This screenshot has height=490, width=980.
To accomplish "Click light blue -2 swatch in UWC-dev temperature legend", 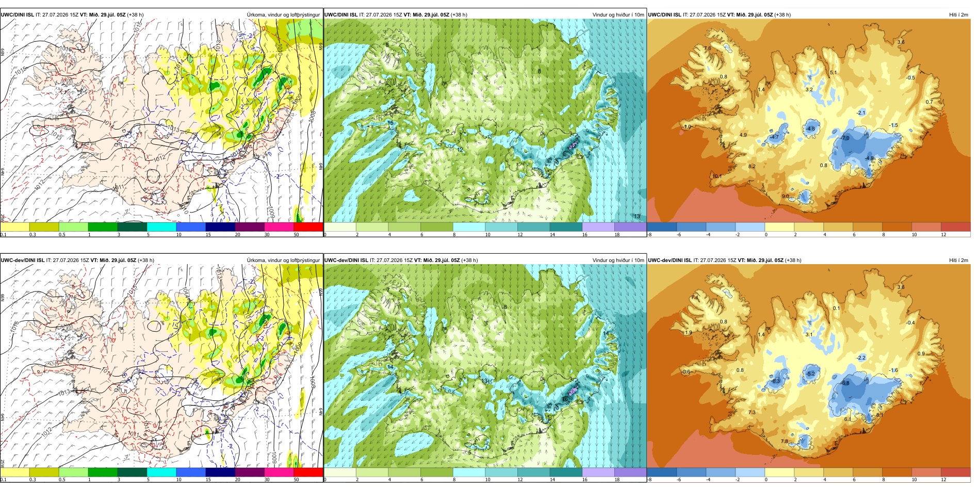I will [750, 472].
